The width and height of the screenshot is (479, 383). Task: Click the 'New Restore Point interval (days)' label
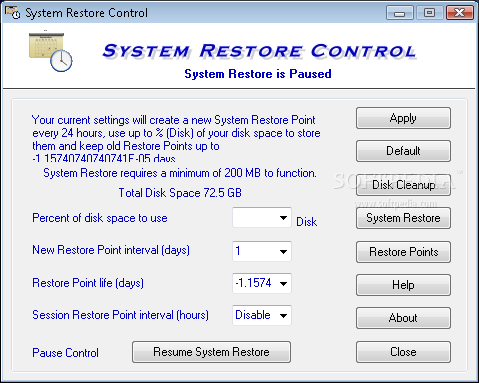(111, 250)
